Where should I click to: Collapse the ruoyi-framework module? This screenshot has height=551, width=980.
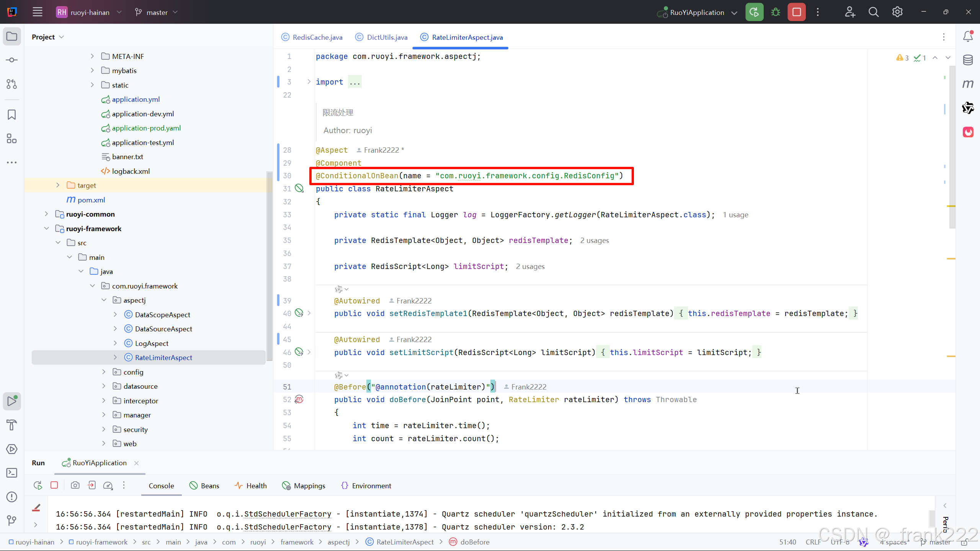46,228
